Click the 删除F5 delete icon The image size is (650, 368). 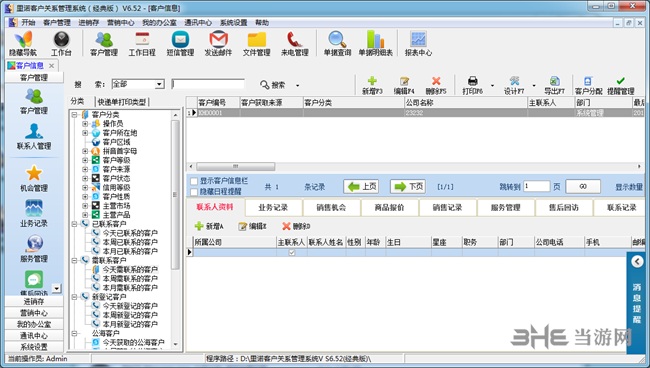436,85
